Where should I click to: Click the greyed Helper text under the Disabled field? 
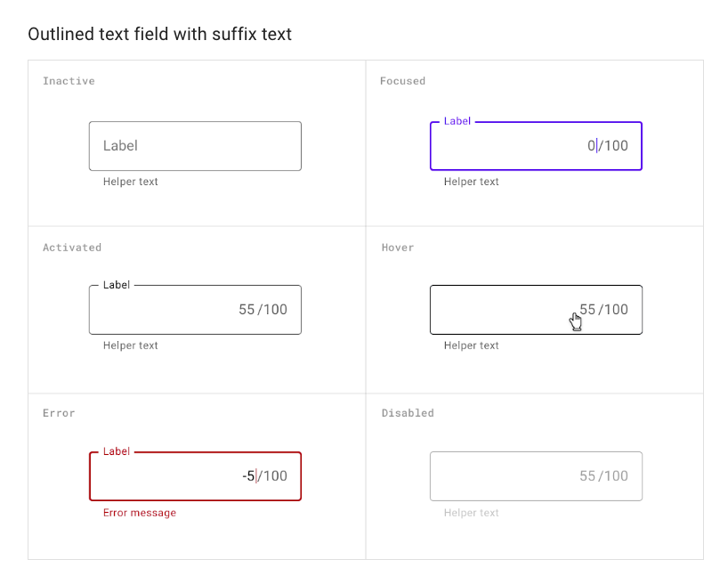(x=471, y=512)
